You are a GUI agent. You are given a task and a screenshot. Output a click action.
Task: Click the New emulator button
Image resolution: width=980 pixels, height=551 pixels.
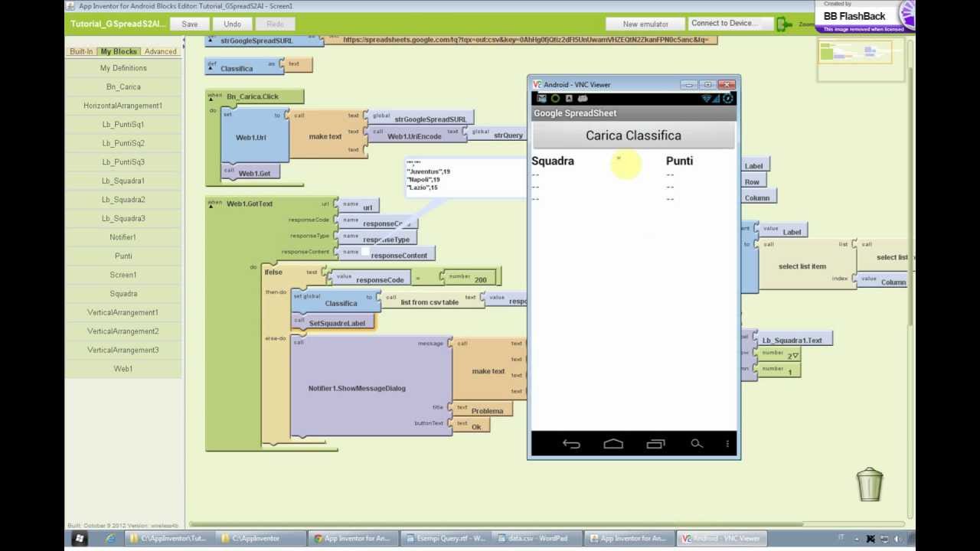645,24
